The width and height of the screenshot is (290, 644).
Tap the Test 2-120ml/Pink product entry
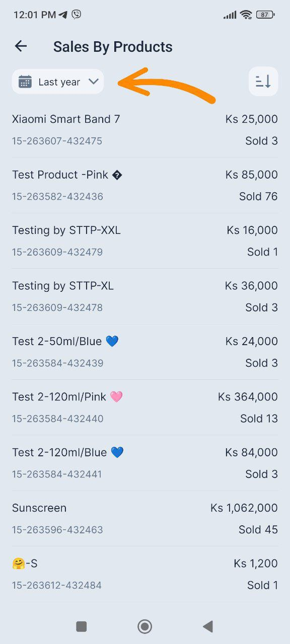pos(145,408)
